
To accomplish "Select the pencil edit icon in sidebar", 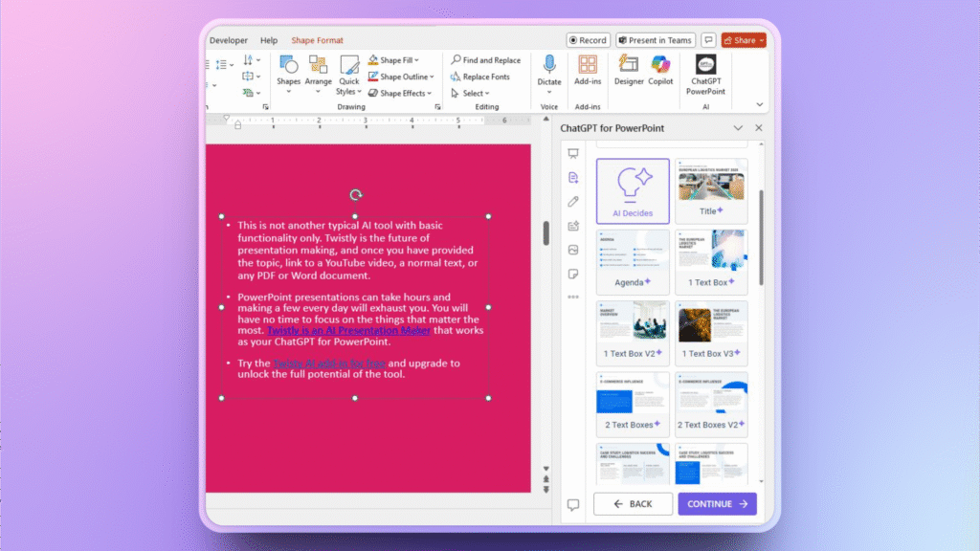I will point(573,202).
